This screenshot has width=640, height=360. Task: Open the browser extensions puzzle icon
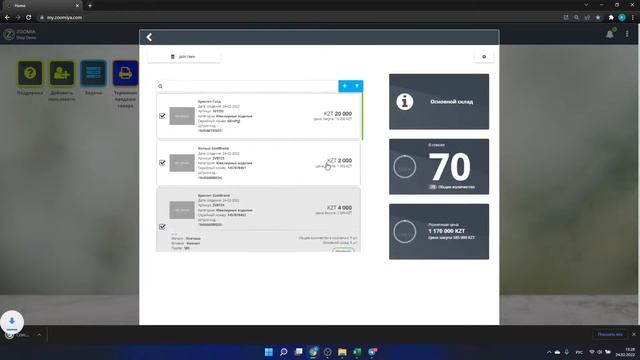click(x=611, y=18)
